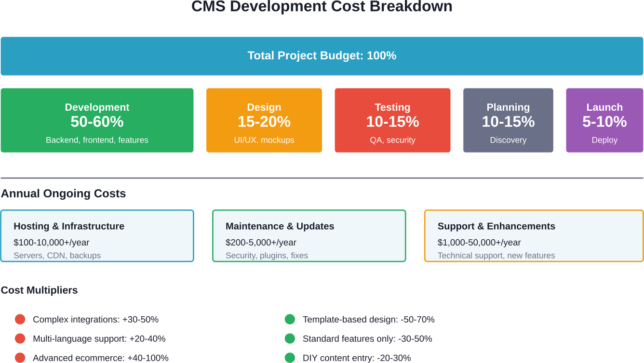Click the gray Planning 10-15% box

click(x=508, y=120)
